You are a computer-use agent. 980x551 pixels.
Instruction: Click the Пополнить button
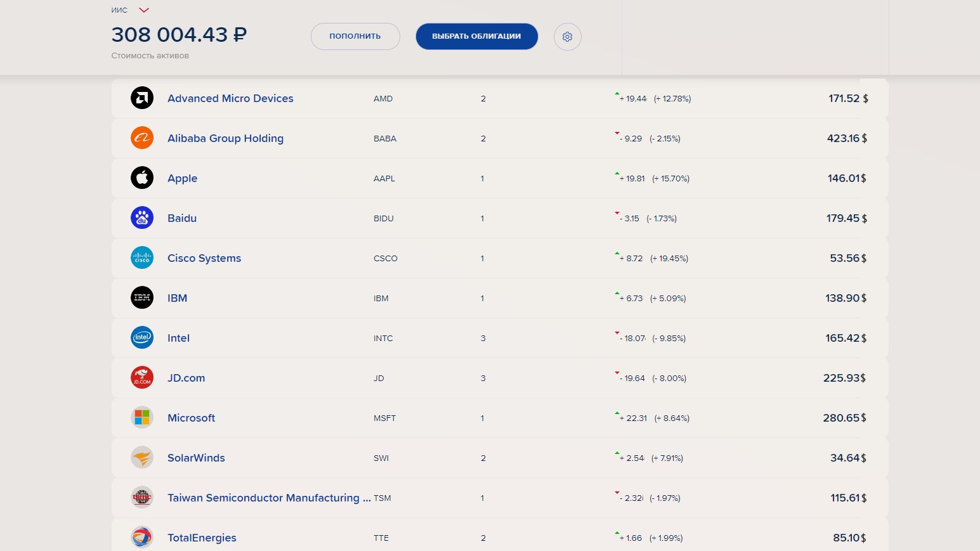point(355,36)
